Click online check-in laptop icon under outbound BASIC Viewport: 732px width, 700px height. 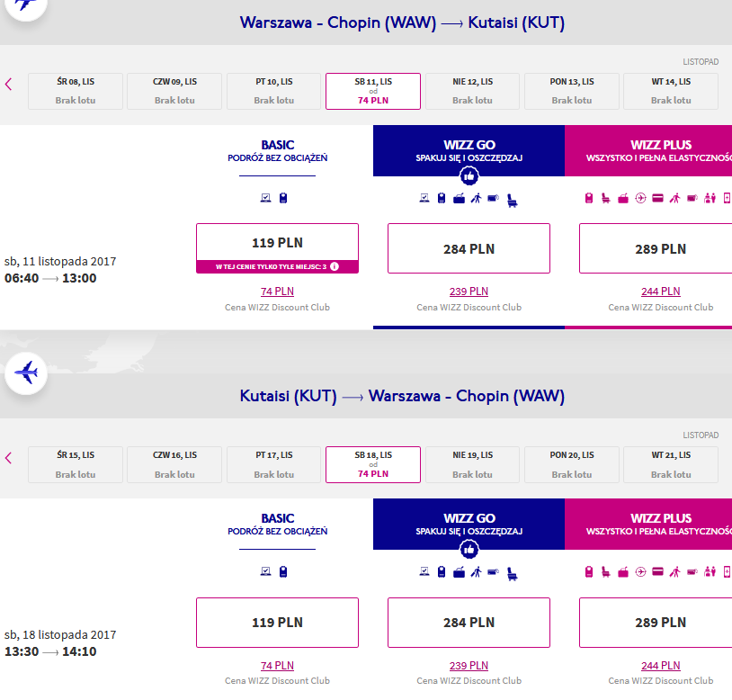coord(265,198)
